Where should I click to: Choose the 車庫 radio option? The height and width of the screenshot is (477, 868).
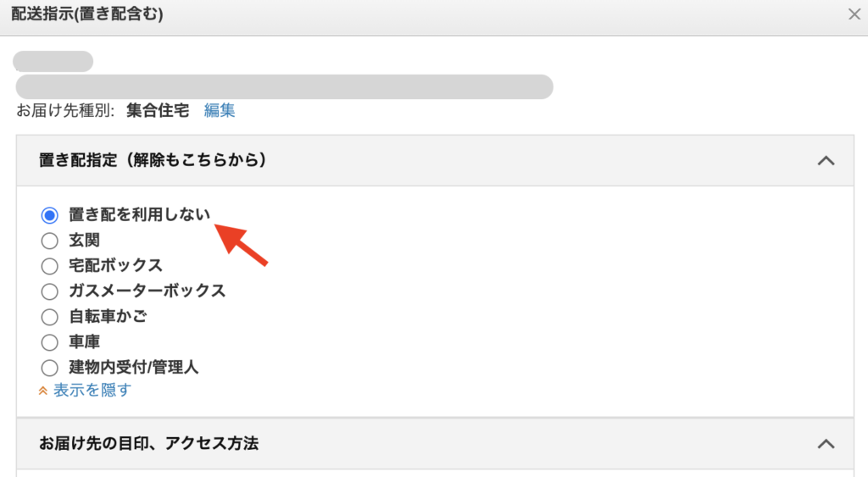coord(49,342)
